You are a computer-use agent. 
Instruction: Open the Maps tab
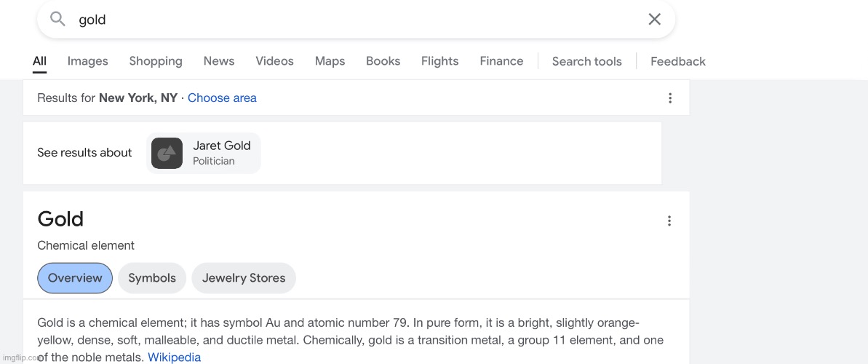coord(330,61)
